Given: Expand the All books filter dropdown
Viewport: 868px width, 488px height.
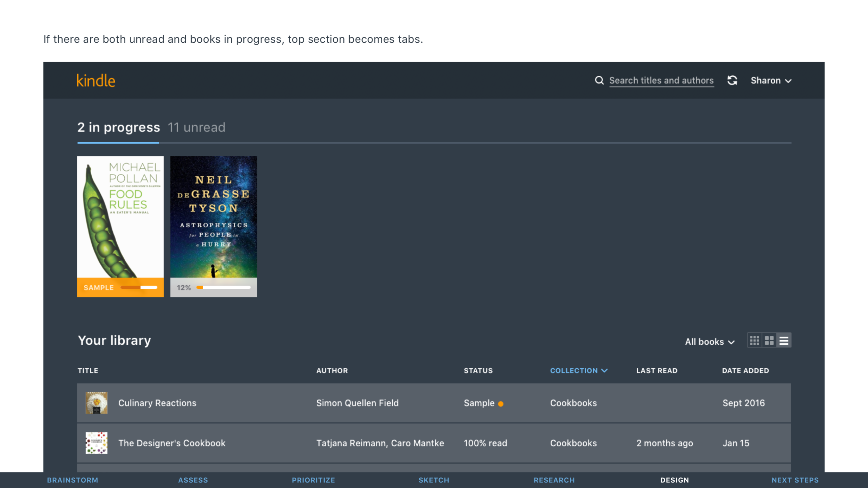Looking at the screenshot, I should [x=710, y=342].
